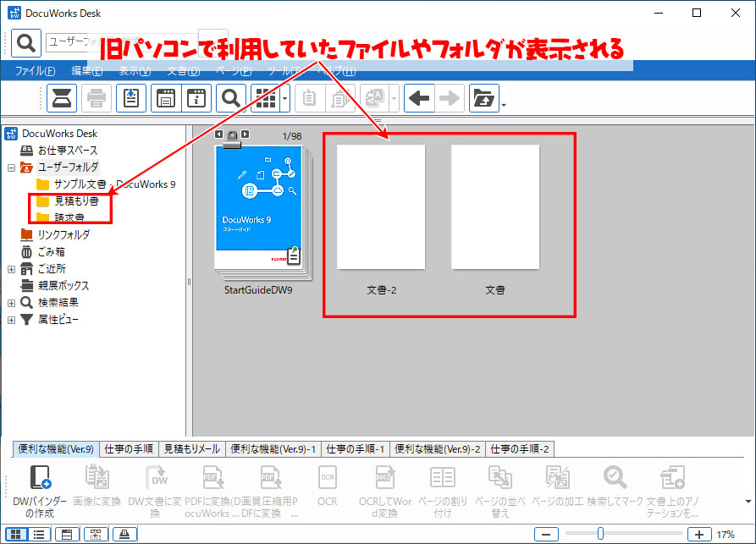Click the window-with-text-lines toolbar icon
The height and width of the screenshot is (544, 756).
point(166,98)
